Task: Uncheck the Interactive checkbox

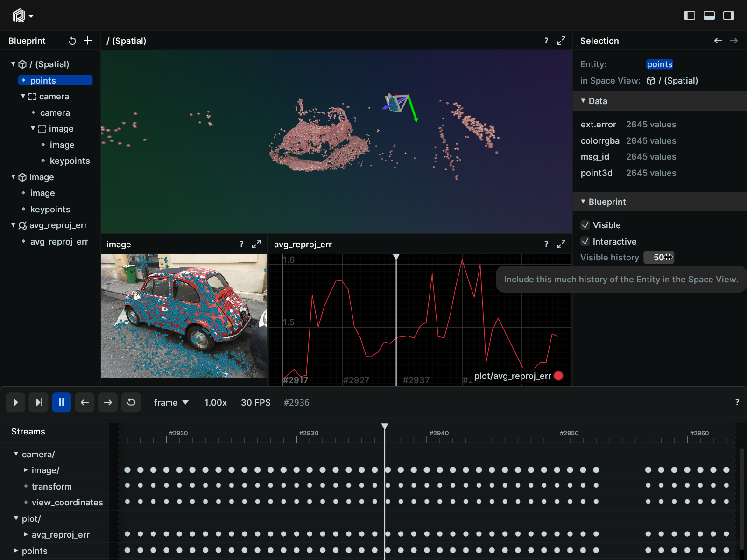Action: tap(585, 241)
